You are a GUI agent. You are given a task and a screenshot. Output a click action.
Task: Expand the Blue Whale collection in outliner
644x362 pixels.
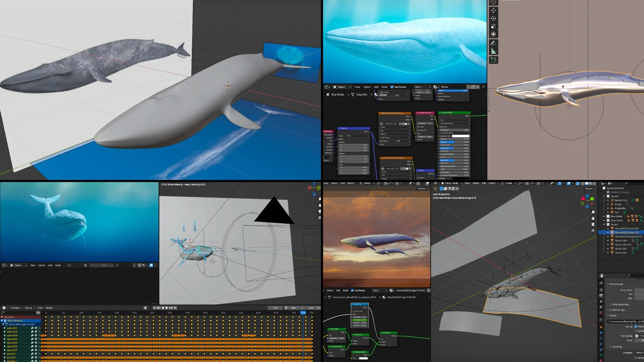click(604, 217)
